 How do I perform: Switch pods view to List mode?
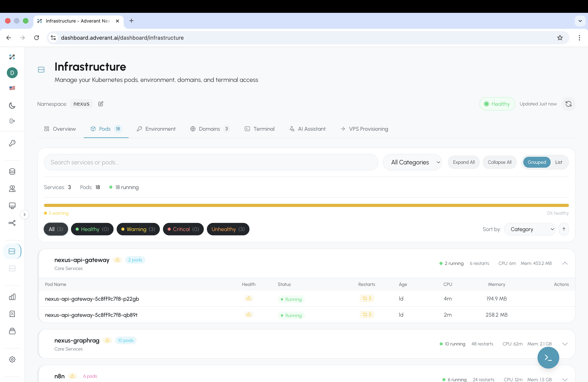559,162
